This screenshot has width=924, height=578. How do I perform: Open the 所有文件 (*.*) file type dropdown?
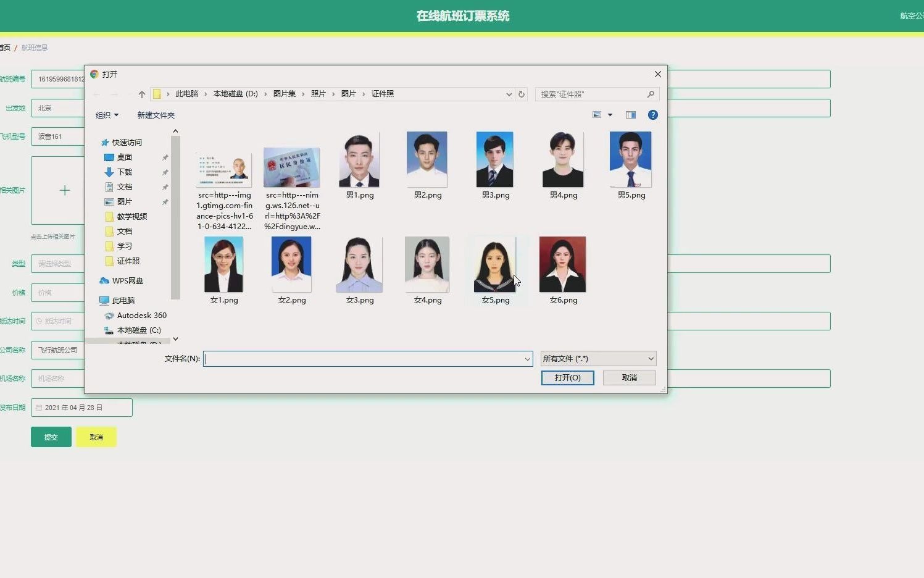tap(597, 358)
